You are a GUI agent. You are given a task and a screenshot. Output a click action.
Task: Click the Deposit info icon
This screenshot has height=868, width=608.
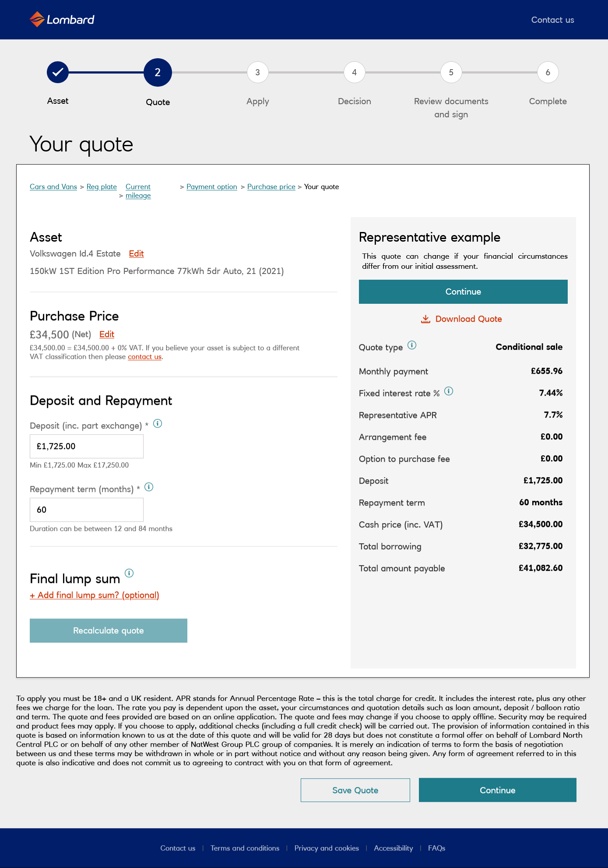[158, 424]
